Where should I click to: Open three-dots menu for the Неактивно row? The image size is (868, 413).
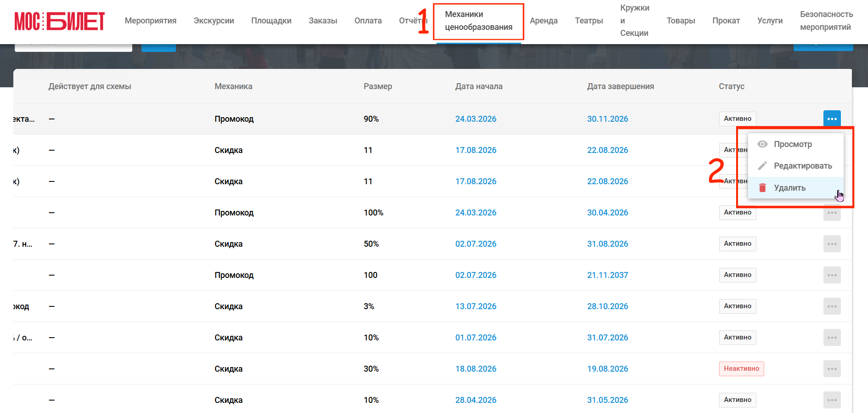[832, 369]
